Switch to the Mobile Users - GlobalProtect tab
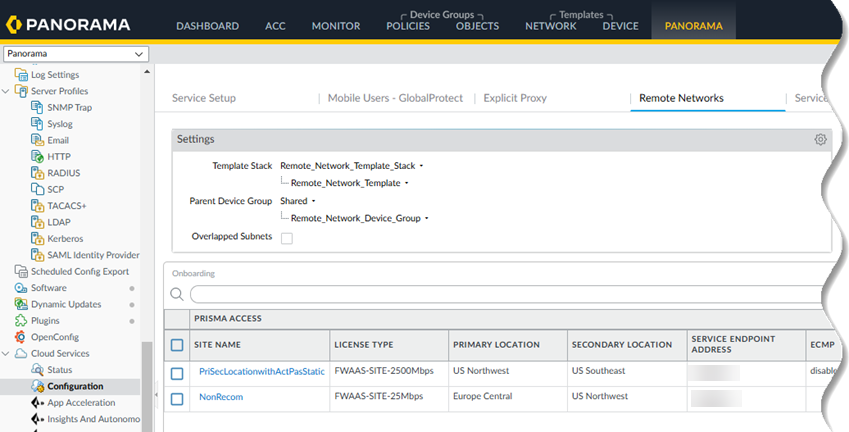Screen dimensions: 849x432 (x=394, y=98)
